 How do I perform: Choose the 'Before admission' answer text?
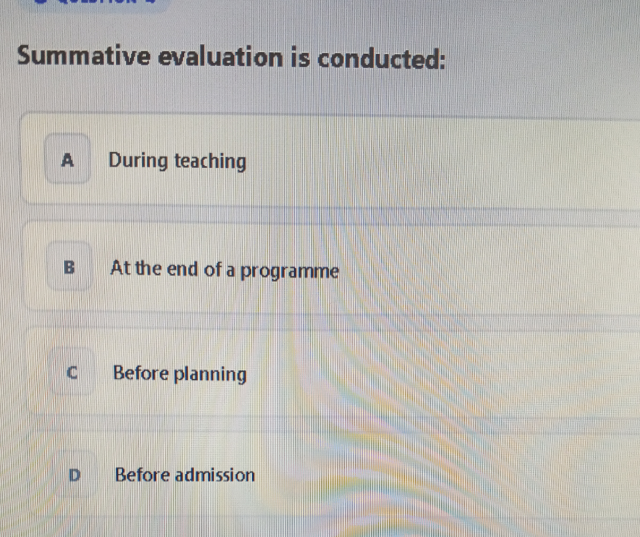pyautogui.click(x=185, y=475)
